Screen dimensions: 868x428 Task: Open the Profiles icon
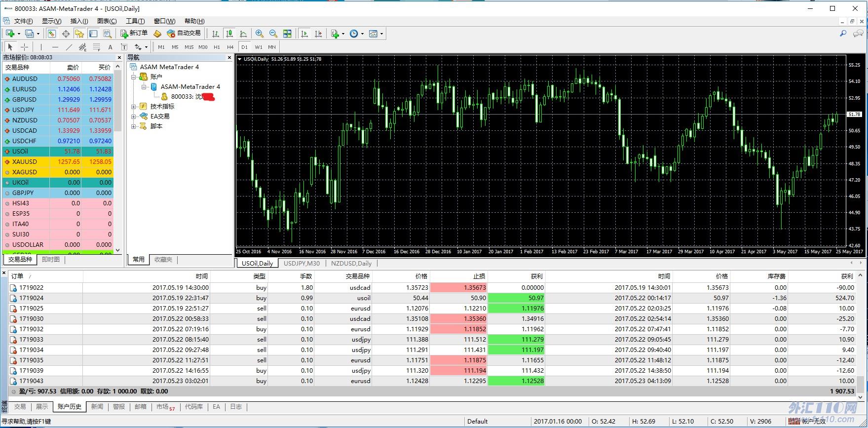coord(29,34)
